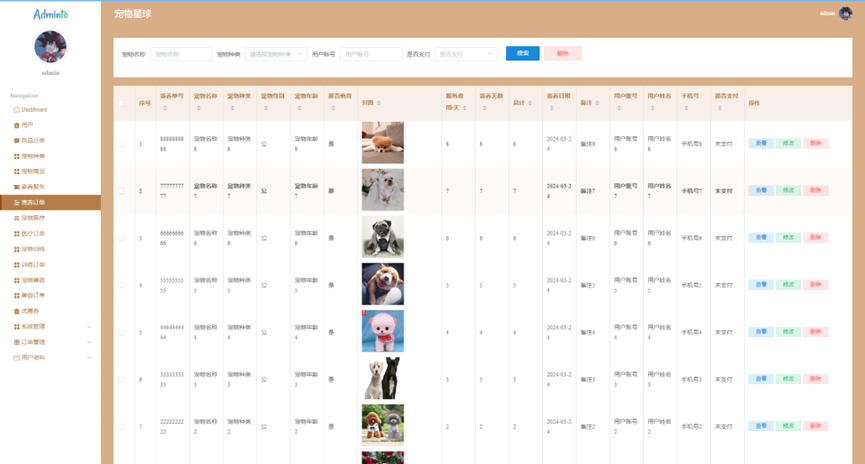This screenshot has width=865, height=464.
Task: Click the 宠物种类 sidebar grid icon
Action: tap(17, 156)
